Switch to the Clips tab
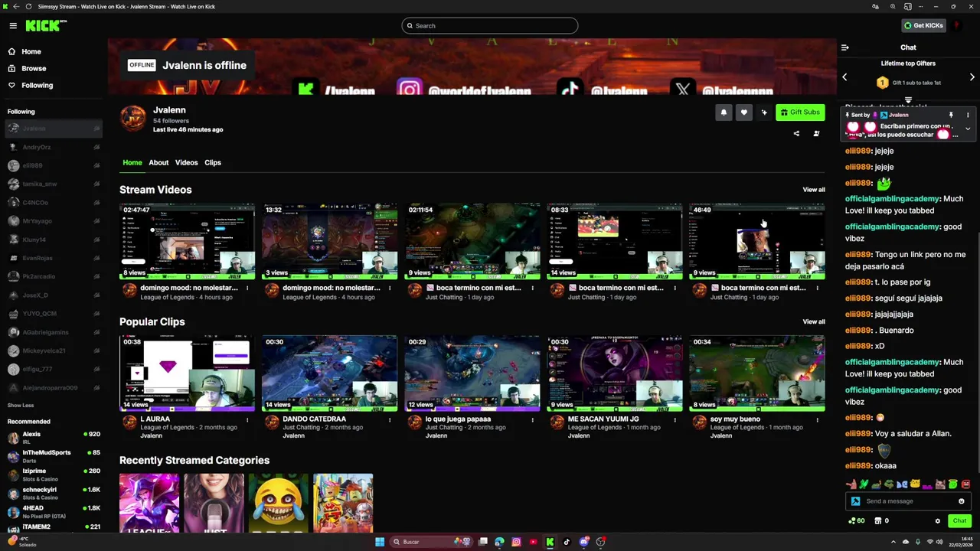The width and height of the screenshot is (980, 551). [213, 162]
